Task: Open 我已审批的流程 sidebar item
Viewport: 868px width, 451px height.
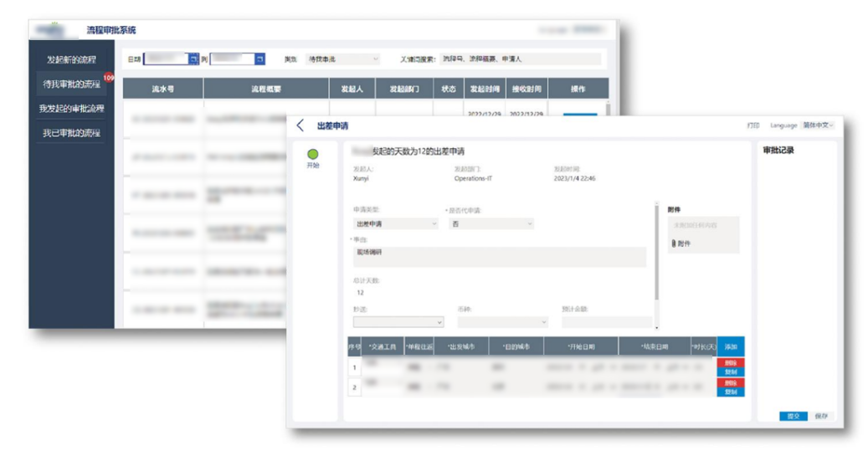Action: 71,133
